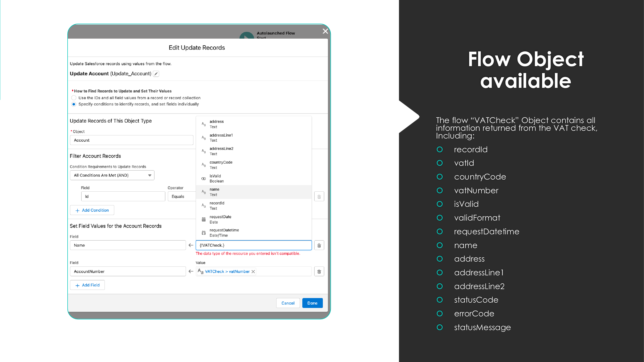Delete the AccountNumber field row with trash icon

pos(319,271)
